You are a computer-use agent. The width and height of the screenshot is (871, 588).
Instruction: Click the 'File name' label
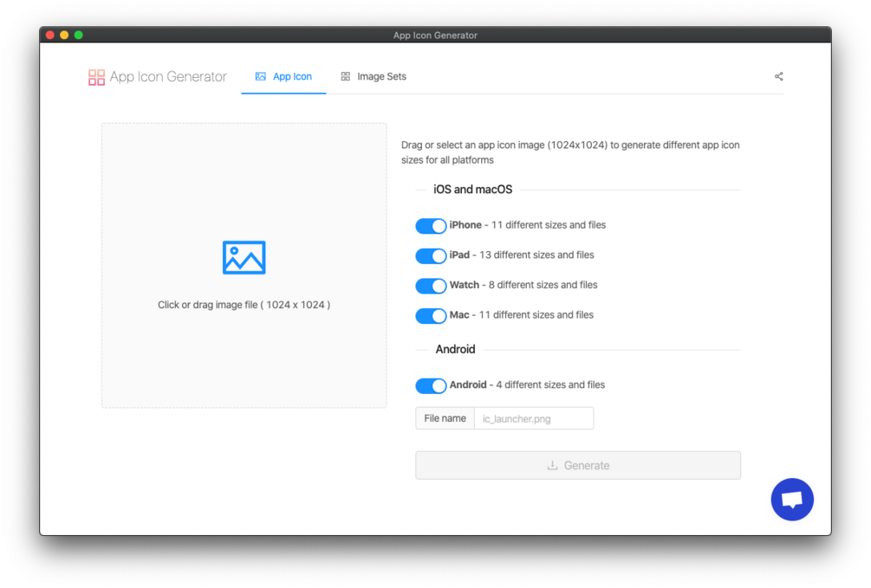pyautogui.click(x=445, y=418)
